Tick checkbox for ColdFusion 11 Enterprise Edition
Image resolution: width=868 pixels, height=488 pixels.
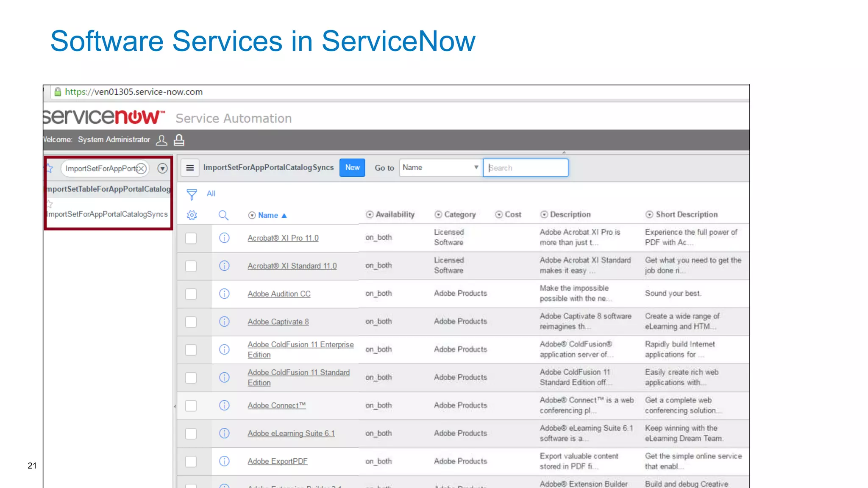click(x=191, y=350)
